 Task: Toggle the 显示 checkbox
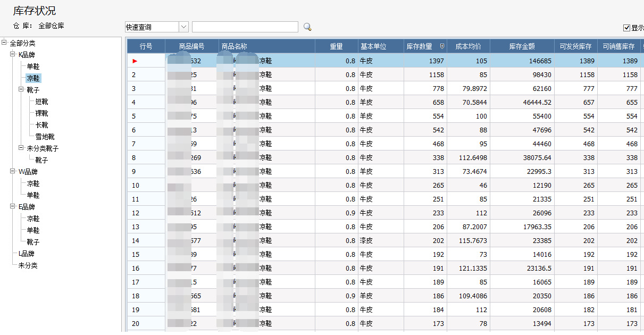627,28
